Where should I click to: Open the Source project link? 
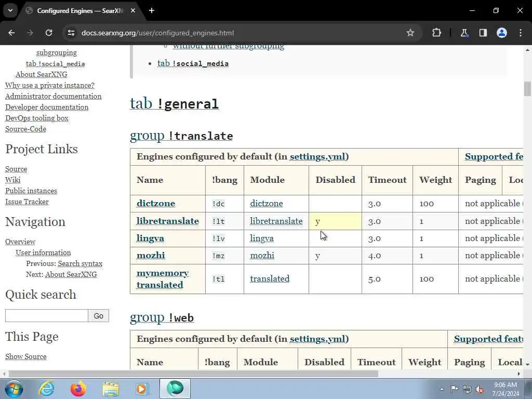point(16,169)
